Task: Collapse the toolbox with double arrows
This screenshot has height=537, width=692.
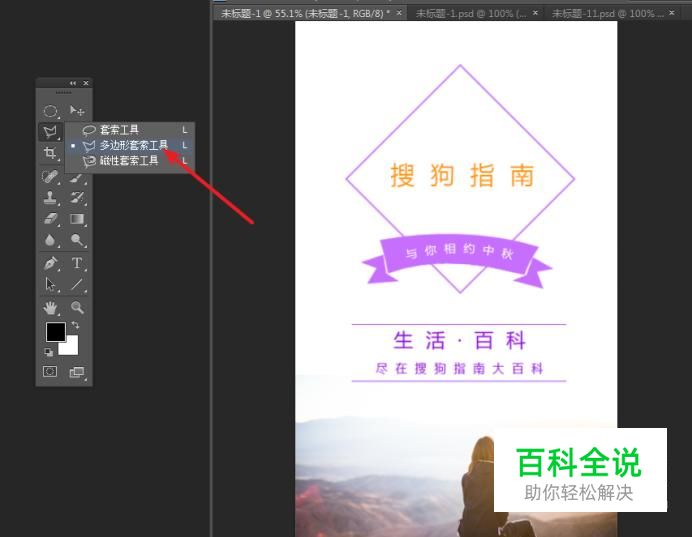Action: coord(73,83)
